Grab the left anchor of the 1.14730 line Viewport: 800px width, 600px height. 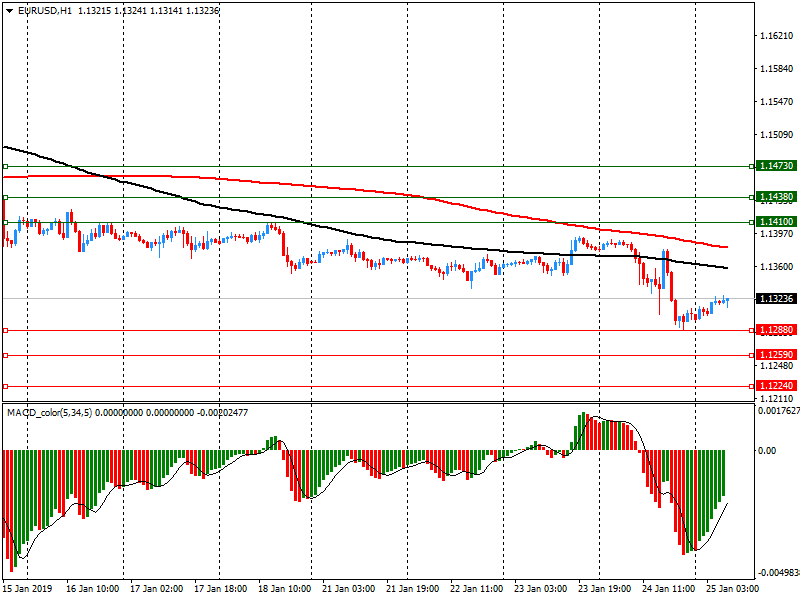6,166
